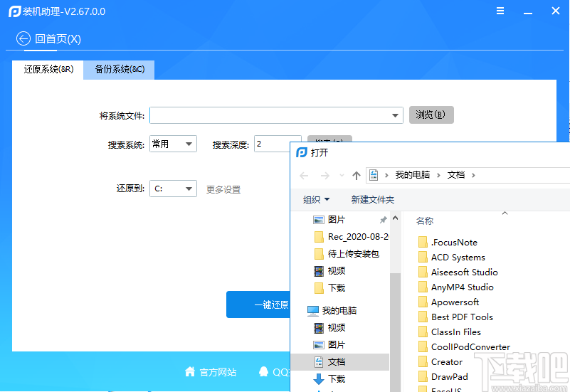
Task: Click 更多设置 link
Action: [223, 190]
